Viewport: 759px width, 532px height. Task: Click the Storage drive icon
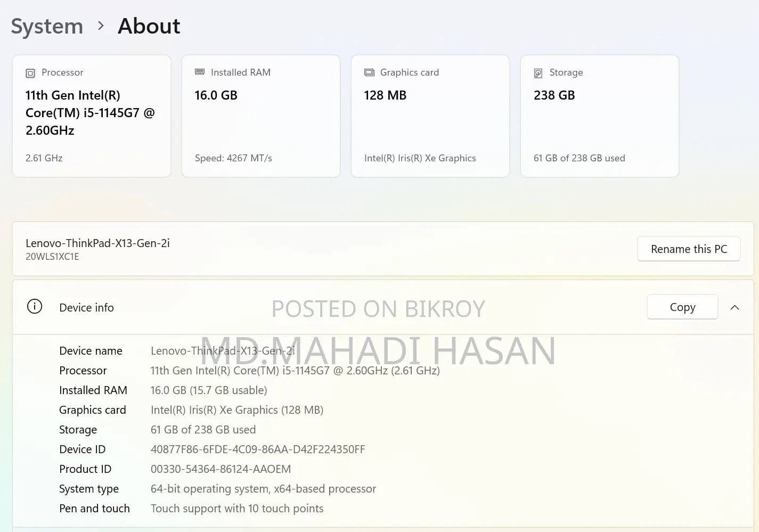(x=538, y=73)
